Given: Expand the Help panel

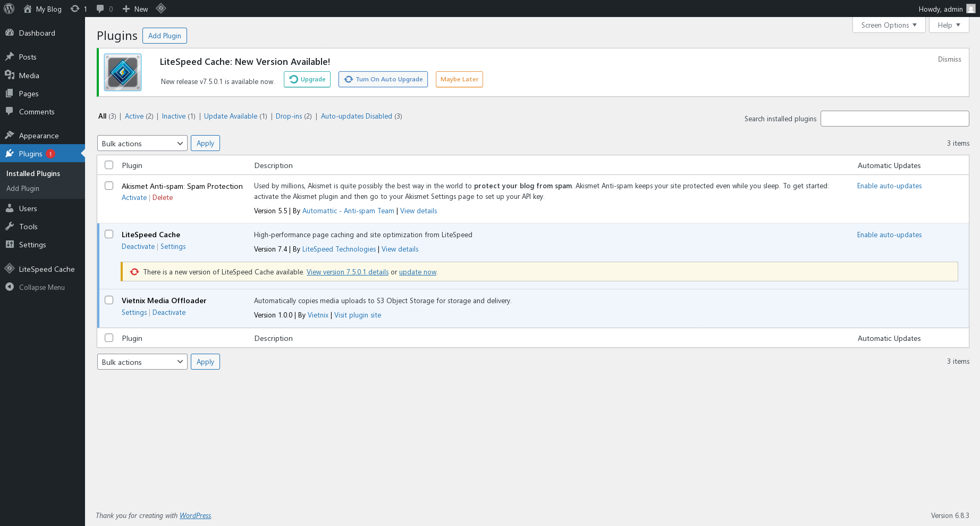Looking at the screenshot, I should [x=948, y=24].
